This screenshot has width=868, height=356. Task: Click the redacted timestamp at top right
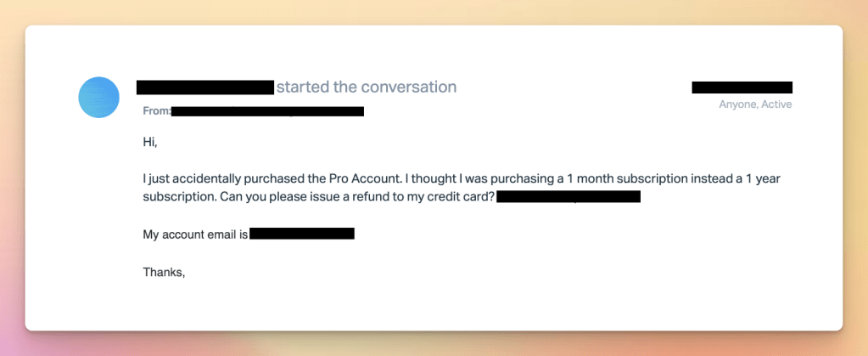tap(742, 87)
